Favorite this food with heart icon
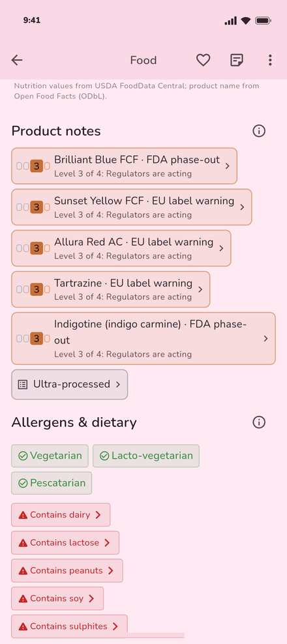 tap(203, 61)
